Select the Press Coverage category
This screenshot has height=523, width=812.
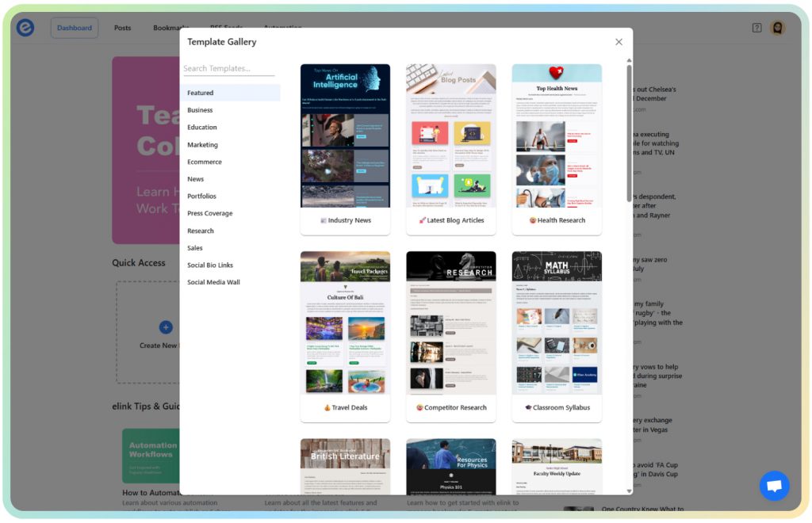(209, 213)
